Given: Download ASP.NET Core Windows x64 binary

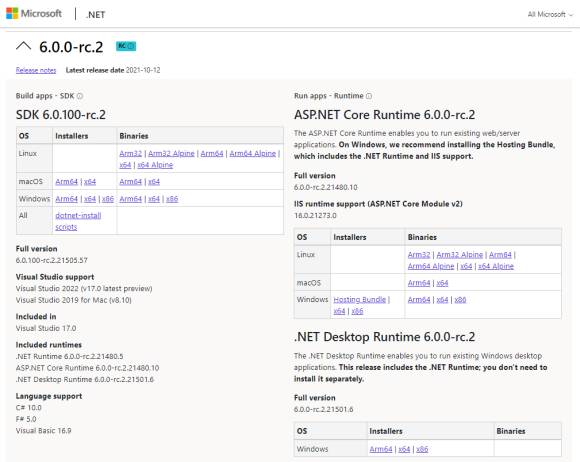Looking at the screenshot, I should click(x=442, y=300).
